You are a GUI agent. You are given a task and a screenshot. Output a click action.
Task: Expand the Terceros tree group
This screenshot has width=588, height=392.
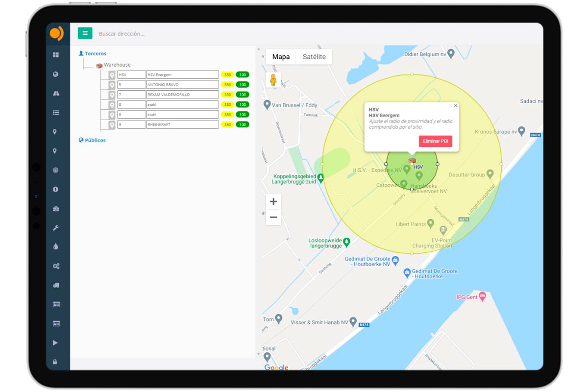(95, 53)
